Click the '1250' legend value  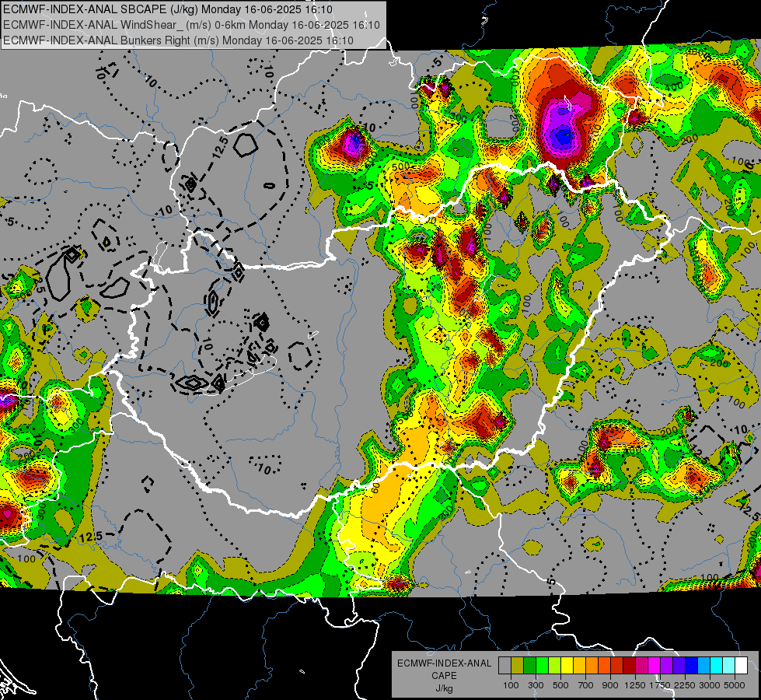pyautogui.click(x=635, y=685)
